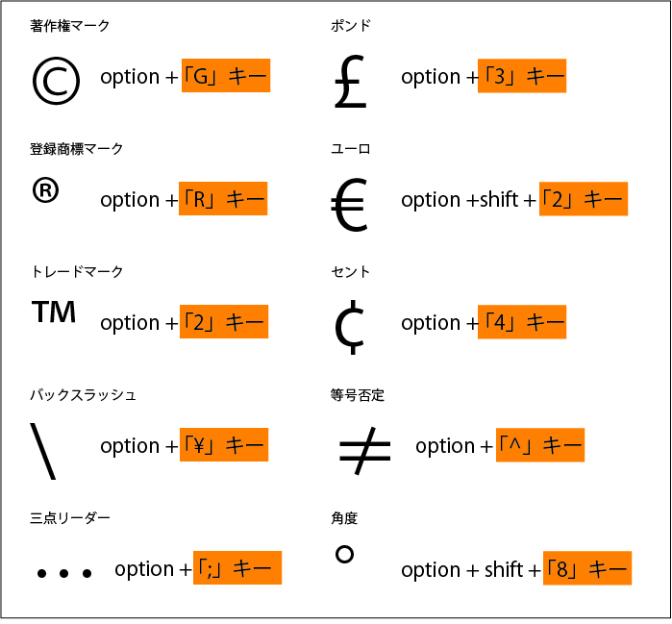Click the backslash symbol
672x624 pixels.
(43, 450)
